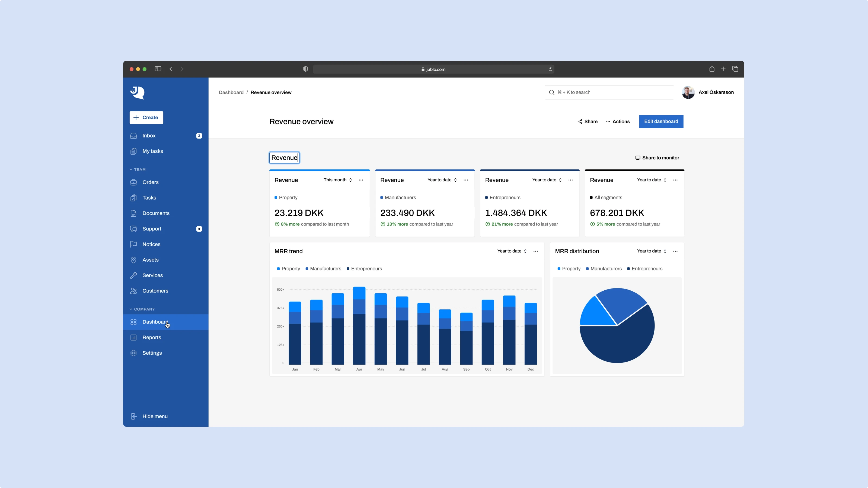This screenshot has height=488, width=868.
Task: Click Dashboard breadcrumb link
Action: [x=231, y=92]
